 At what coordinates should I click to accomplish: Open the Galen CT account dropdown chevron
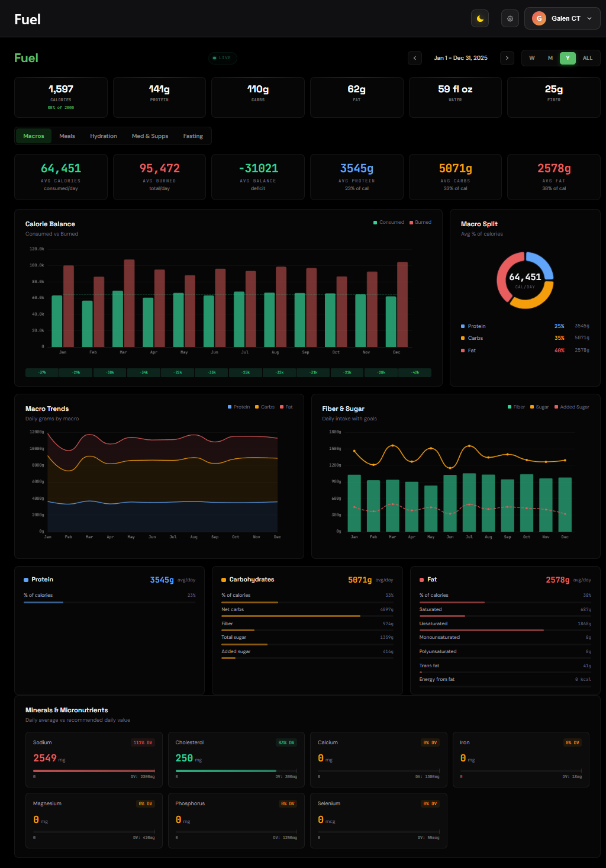pyautogui.click(x=589, y=18)
